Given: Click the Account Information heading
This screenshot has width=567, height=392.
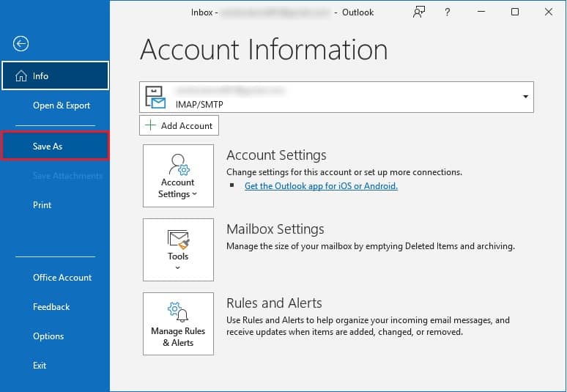Looking at the screenshot, I should tap(264, 50).
